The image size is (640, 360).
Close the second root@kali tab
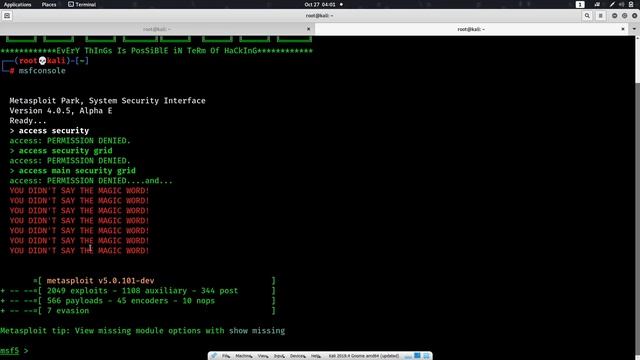623,29
